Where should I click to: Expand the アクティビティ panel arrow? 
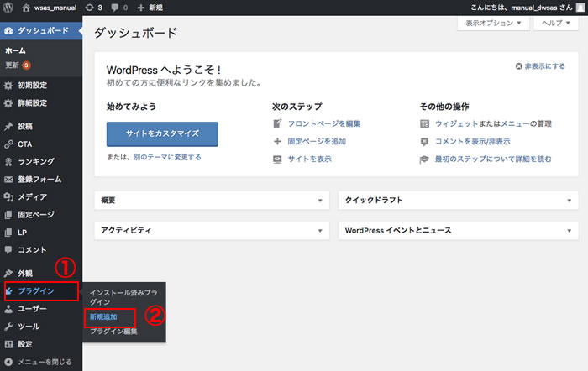pos(320,231)
